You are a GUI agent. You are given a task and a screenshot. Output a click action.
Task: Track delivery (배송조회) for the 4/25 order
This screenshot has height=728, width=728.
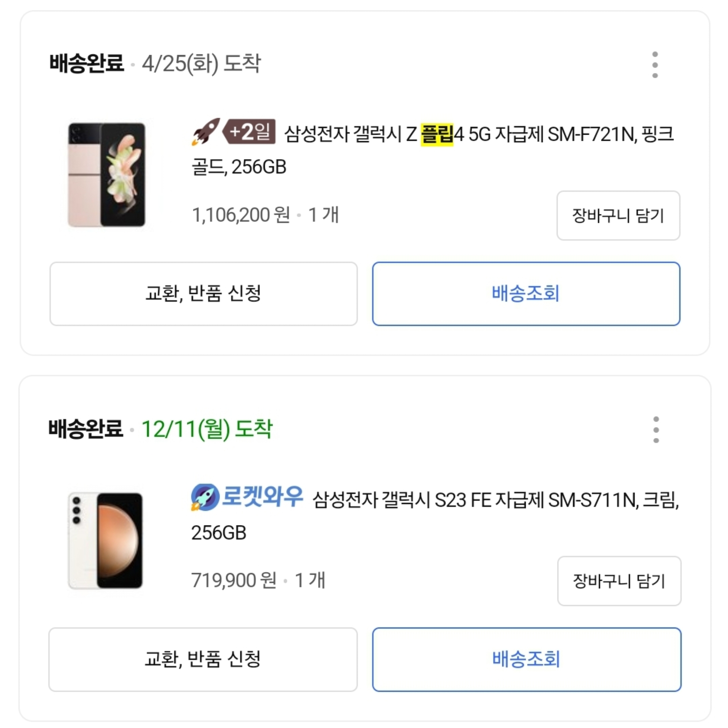(x=526, y=294)
